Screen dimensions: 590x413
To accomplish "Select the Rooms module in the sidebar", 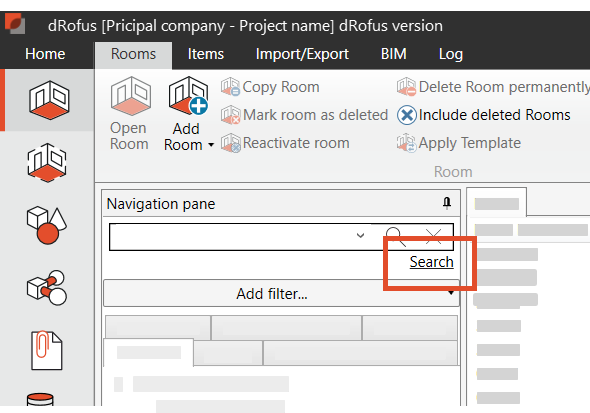I will tap(49, 100).
